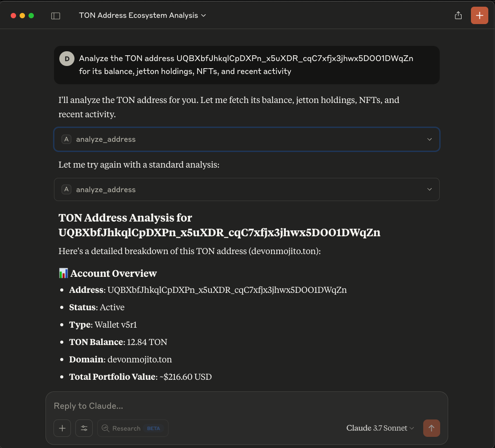Screen dimensions: 495x448
Task: Click the Address line in Account Overview
Action: pos(208,290)
